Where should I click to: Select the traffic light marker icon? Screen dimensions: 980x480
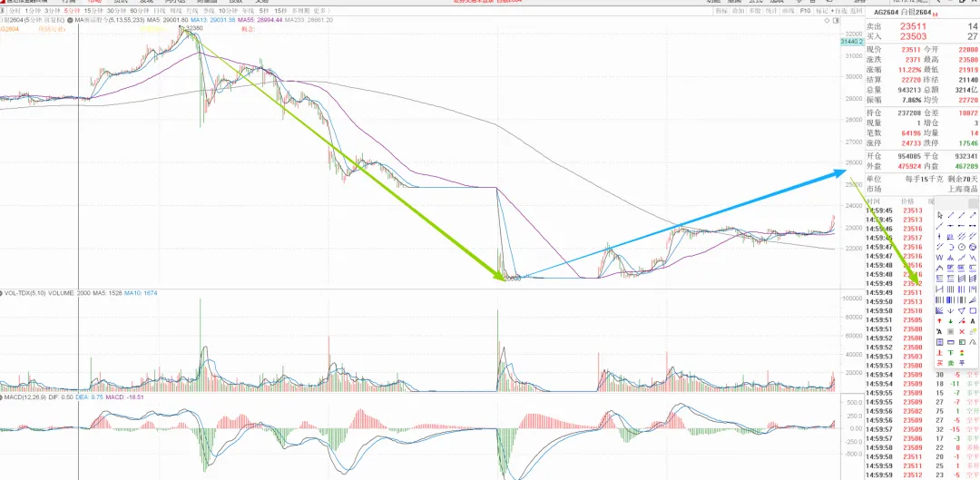click(961, 352)
